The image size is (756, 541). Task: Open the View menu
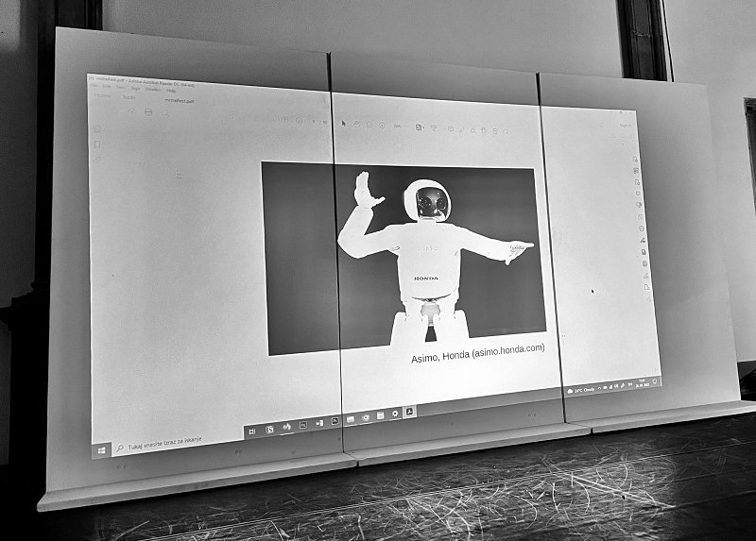121,87
